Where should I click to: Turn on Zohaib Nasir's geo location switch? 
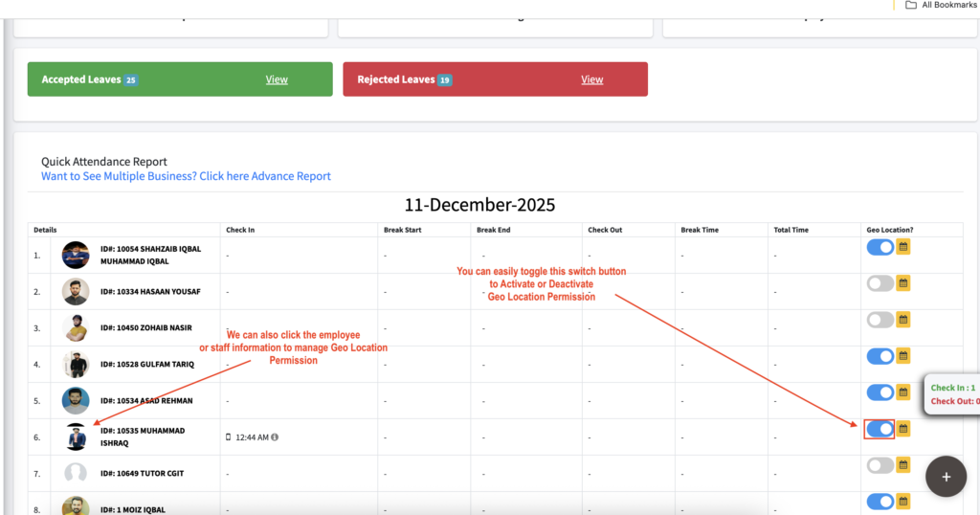click(x=880, y=320)
